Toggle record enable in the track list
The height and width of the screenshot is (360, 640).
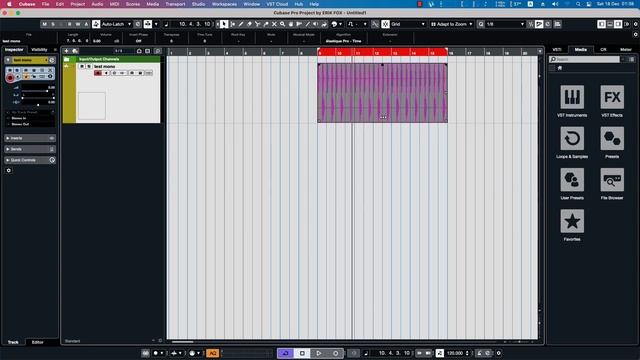pos(98,73)
